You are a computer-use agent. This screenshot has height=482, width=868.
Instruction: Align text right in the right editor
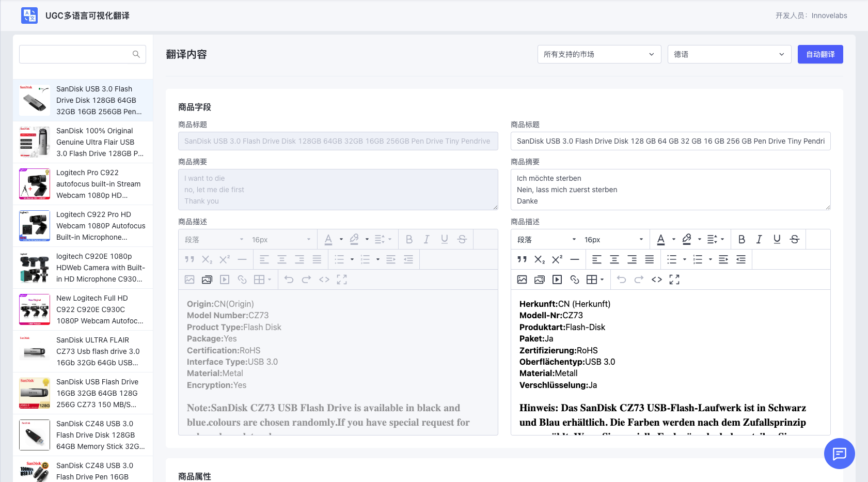[632, 259]
